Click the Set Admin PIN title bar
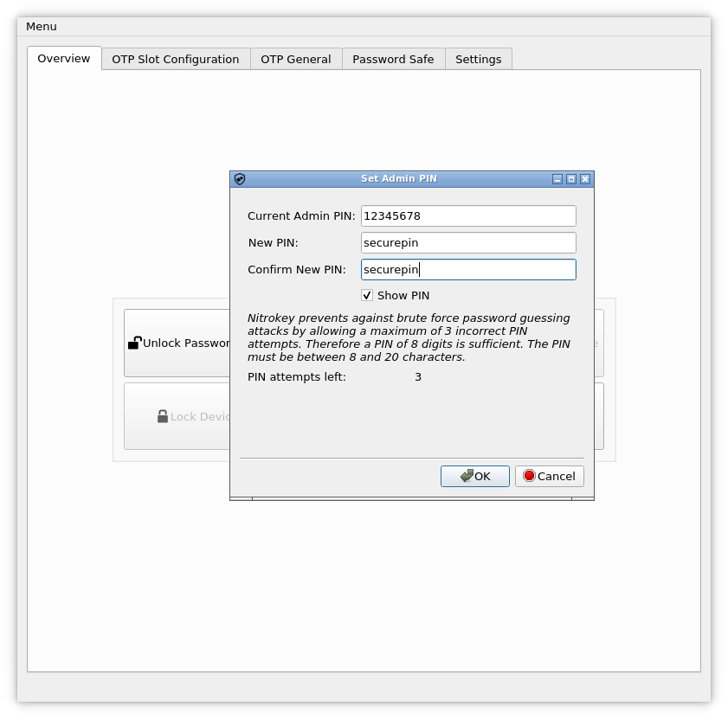 398,179
